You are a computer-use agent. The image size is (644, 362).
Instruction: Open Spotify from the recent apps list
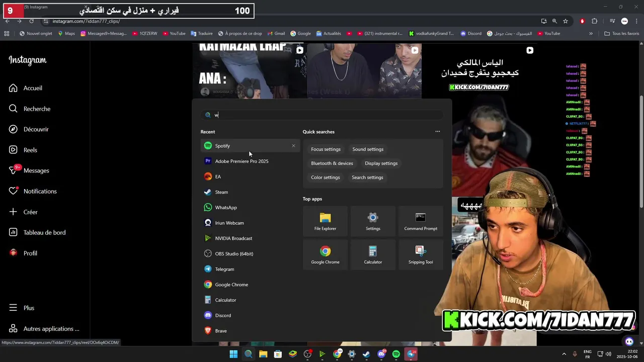[250, 146]
